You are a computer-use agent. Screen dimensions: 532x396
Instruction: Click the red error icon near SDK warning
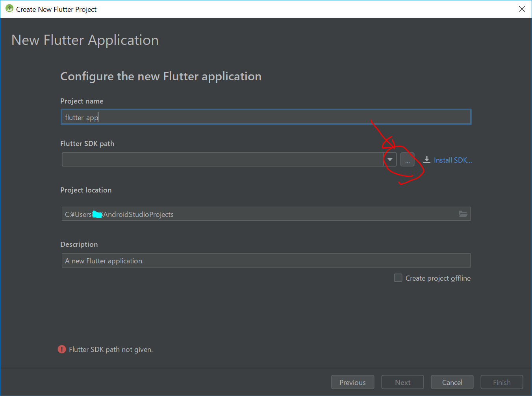click(62, 349)
